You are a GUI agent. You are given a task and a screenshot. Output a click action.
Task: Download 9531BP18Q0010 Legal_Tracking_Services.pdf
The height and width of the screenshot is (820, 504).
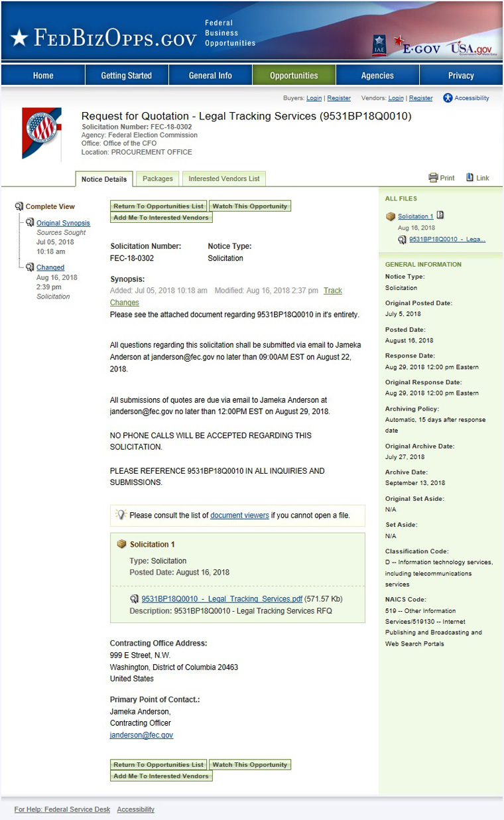221,598
